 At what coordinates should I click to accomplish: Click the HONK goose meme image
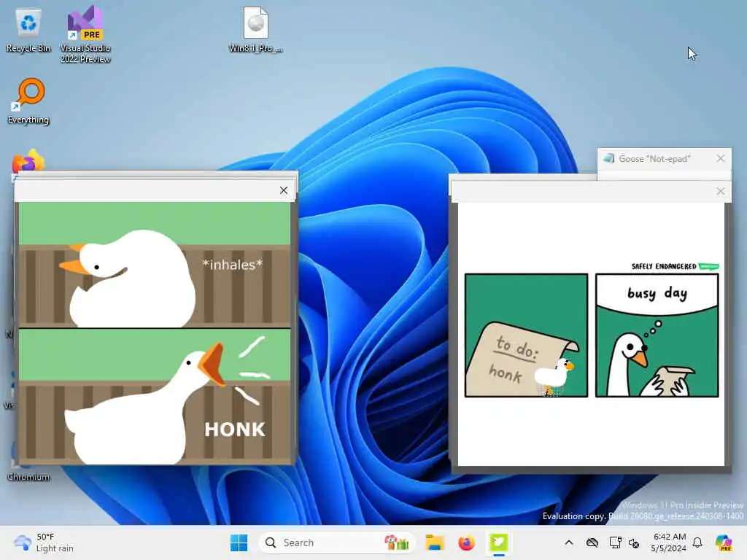point(155,333)
